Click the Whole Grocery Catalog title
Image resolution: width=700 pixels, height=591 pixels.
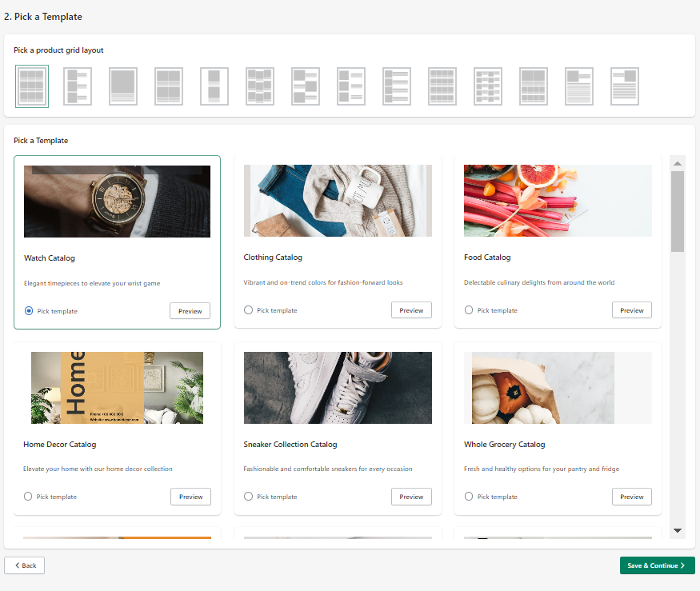click(505, 444)
